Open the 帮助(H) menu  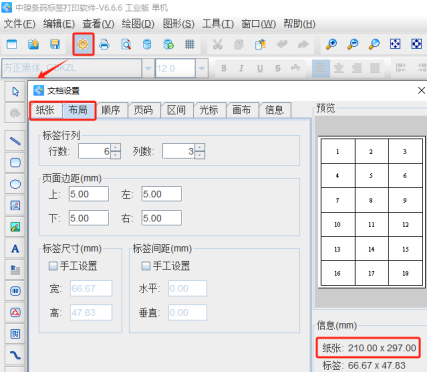(299, 24)
